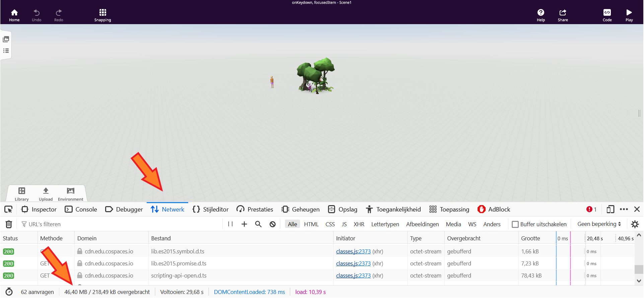Open the Environment settings
Image resolution: width=644 pixels, height=303 pixels.
(x=70, y=194)
